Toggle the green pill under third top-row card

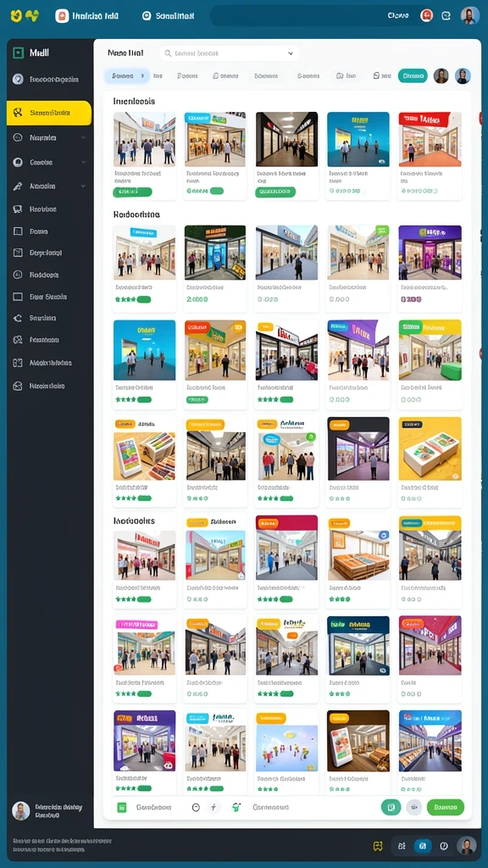tap(275, 192)
